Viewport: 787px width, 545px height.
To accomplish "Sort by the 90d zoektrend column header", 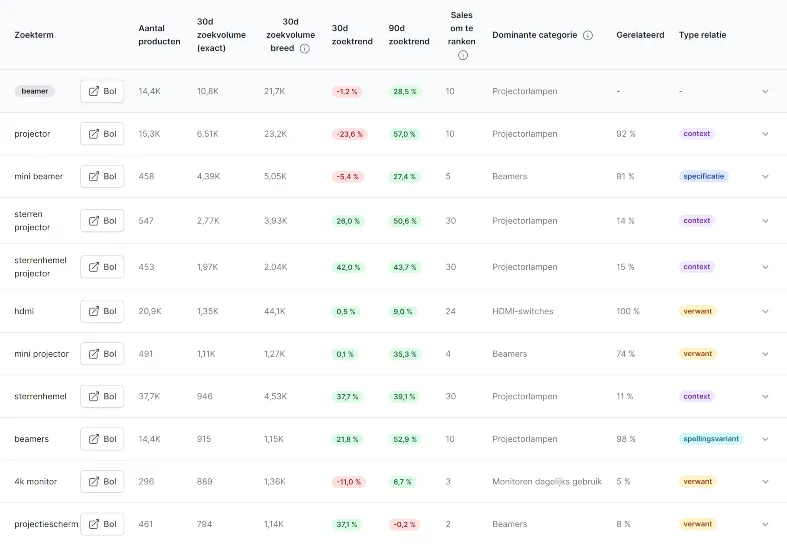I will coord(409,35).
